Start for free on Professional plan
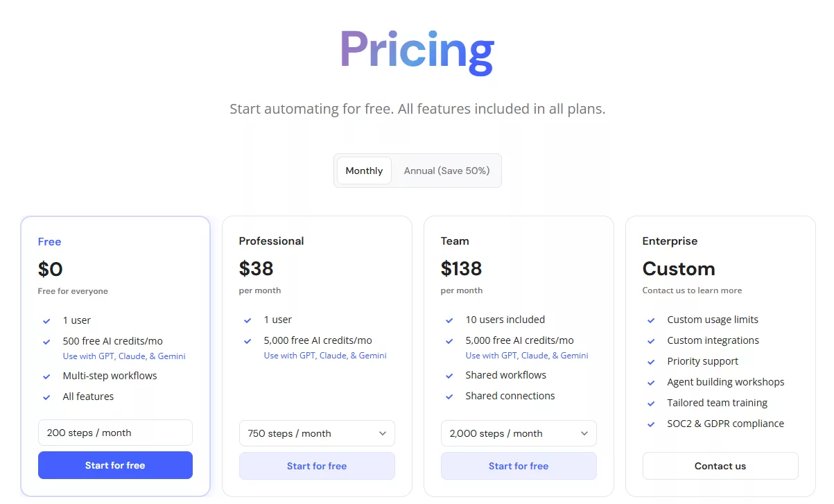 coord(317,466)
